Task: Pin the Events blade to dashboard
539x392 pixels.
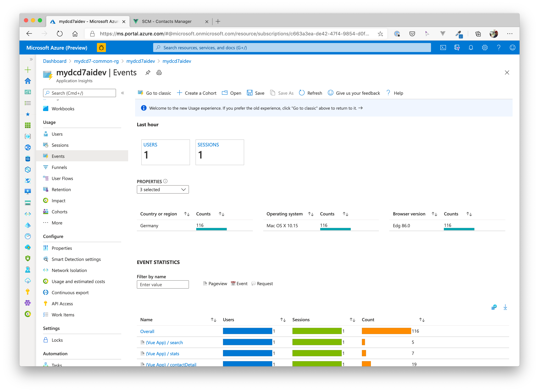Action: click(x=148, y=73)
